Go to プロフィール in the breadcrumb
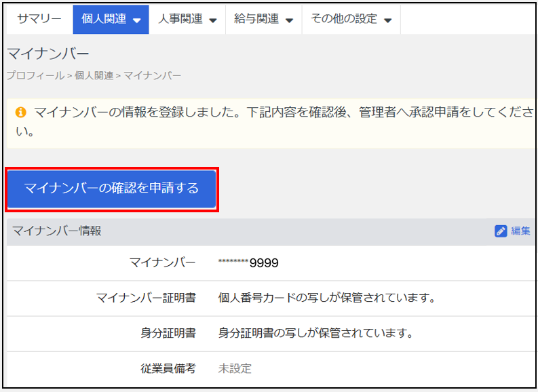Screen dimensions: 538x392 point(35,75)
